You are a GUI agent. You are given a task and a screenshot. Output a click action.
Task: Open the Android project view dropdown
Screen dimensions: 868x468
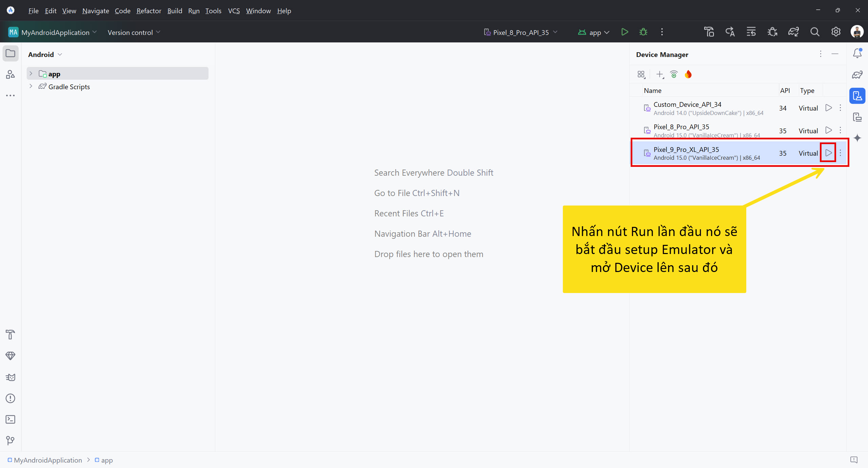pyautogui.click(x=45, y=55)
